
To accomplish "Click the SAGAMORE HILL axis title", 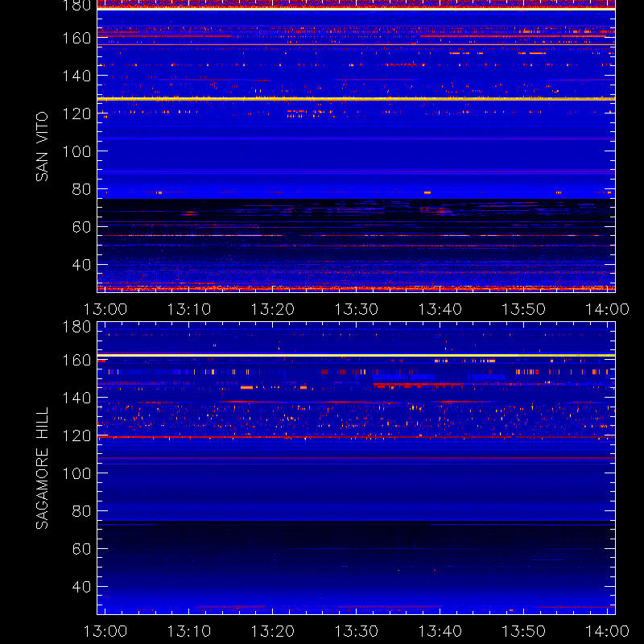I will (42, 469).
